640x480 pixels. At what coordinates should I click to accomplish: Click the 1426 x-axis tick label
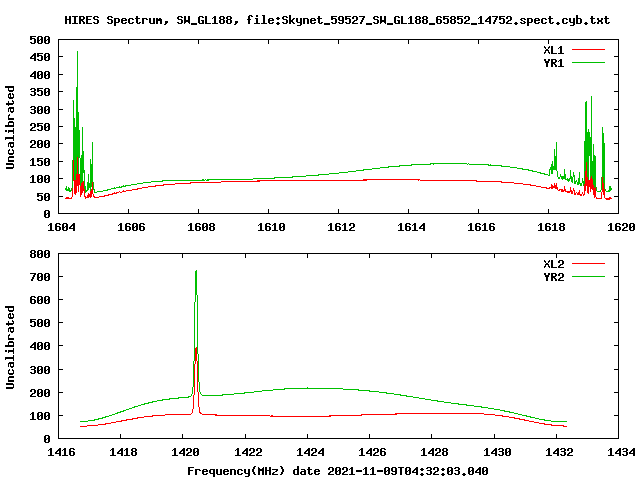tap(372, 452)
